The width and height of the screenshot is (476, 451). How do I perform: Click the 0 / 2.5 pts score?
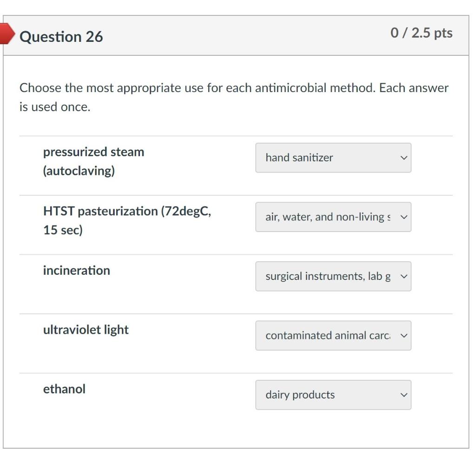point(421,33)
